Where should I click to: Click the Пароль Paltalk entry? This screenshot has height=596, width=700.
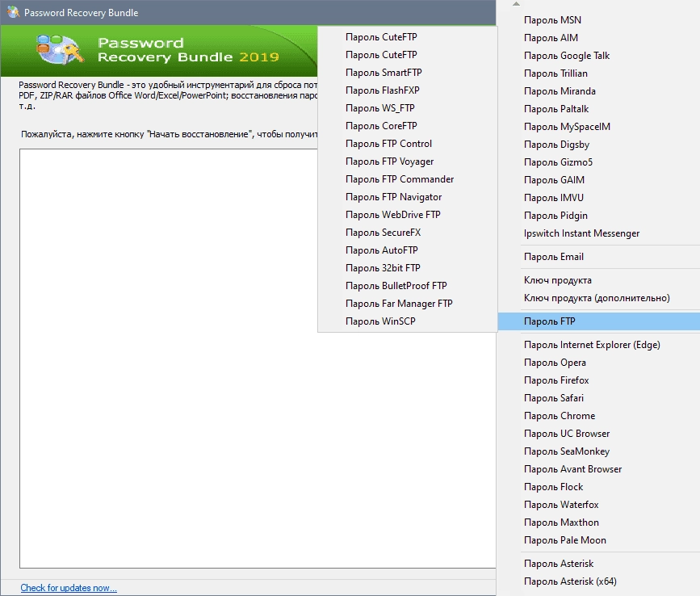(x=598, y=109)
